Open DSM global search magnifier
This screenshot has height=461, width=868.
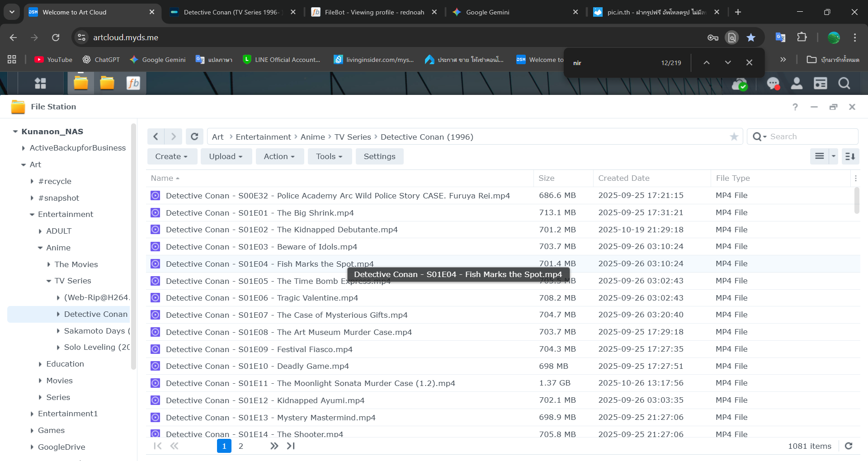coord(844,84)
